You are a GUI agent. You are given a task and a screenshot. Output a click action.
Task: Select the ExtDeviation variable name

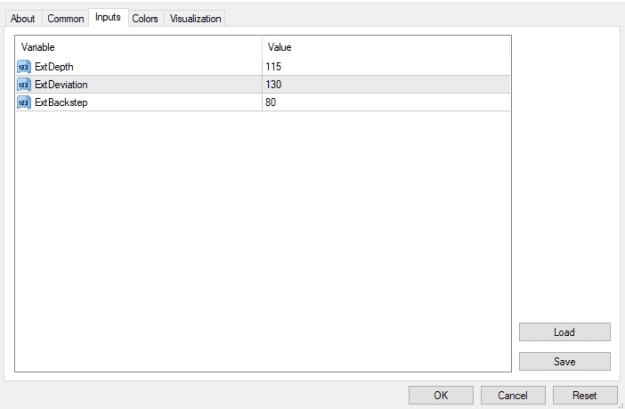(x=61, y=85)
